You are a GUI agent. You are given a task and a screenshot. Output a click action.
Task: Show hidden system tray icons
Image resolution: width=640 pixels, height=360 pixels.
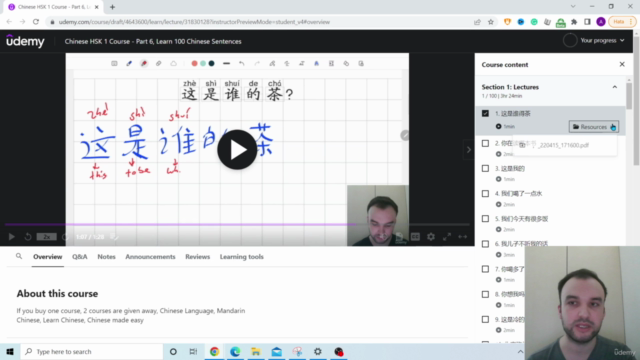pos(520,351)
